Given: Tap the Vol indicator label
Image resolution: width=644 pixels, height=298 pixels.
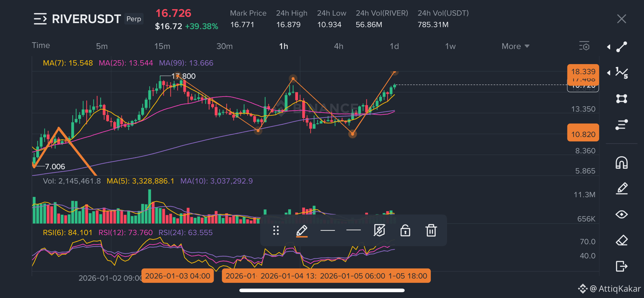Looking at the screenshot, I should tap(72, 181).
